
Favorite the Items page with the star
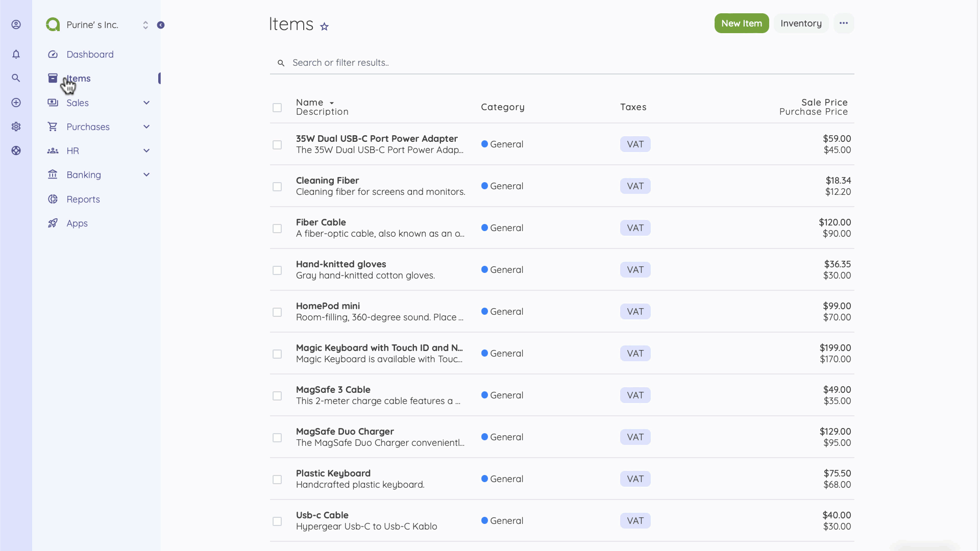[324, 26]
